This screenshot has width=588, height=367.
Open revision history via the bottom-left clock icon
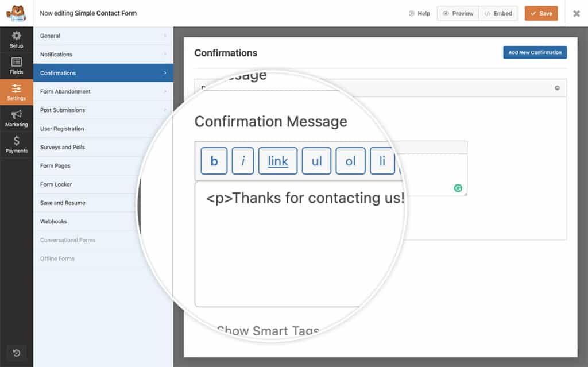(16, 352)
